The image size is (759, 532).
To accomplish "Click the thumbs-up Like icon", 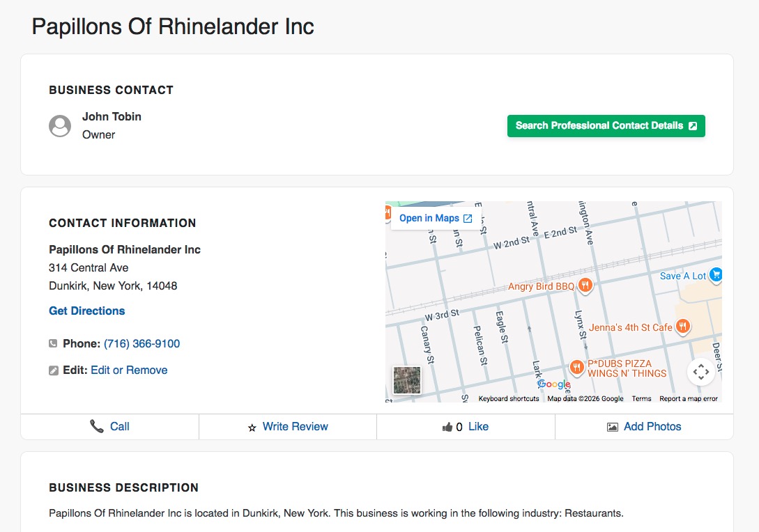I will (x=447, y=427).
